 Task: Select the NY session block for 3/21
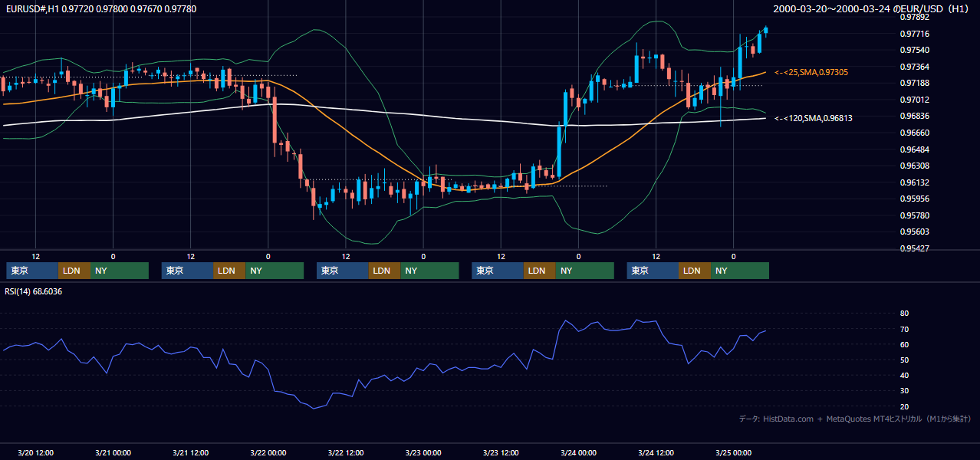[x=275, y=271]
